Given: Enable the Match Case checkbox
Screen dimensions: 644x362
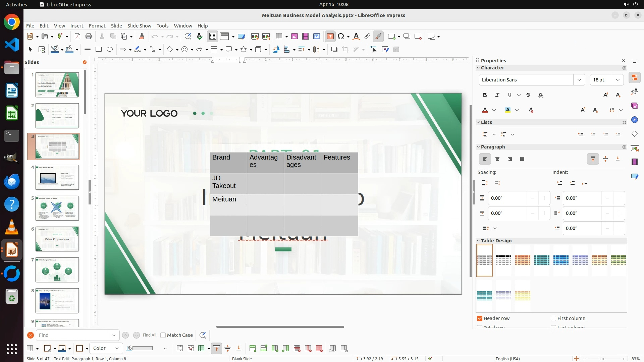Looking at the screenshot, I should 163,335.
